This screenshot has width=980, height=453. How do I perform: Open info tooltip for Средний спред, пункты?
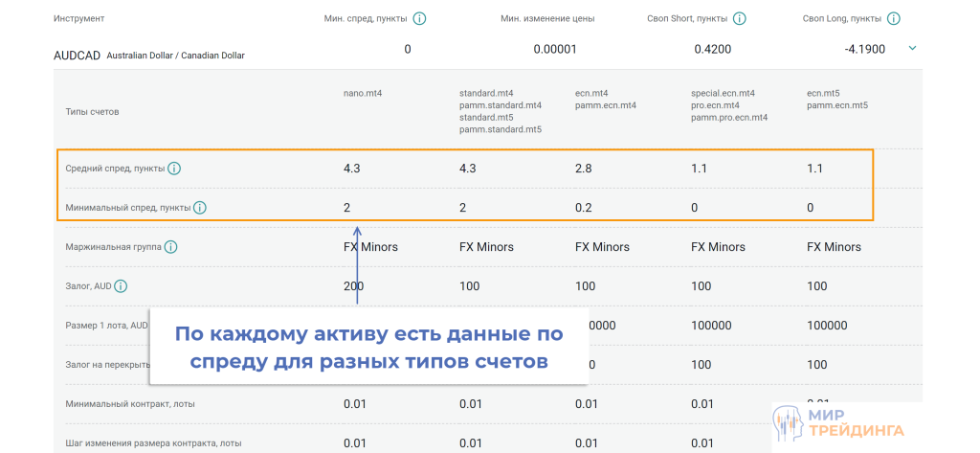click(x=174, y=169)
